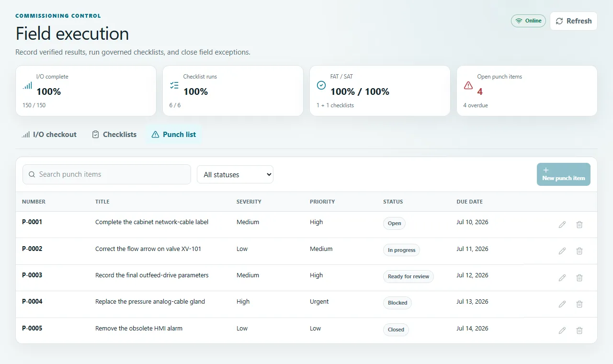
Task: Click the DUE DATE column header
Action: 469,202
